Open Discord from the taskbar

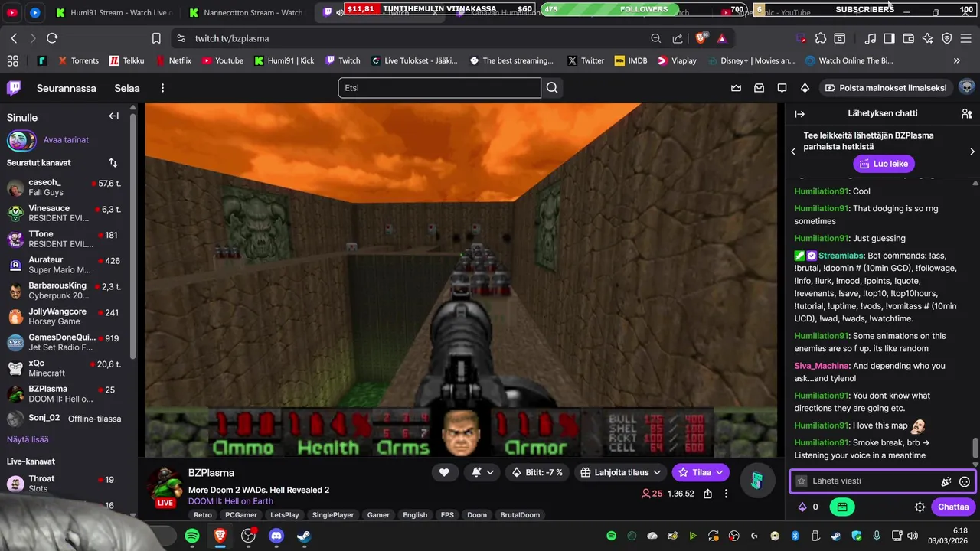[x=276, y=536]
